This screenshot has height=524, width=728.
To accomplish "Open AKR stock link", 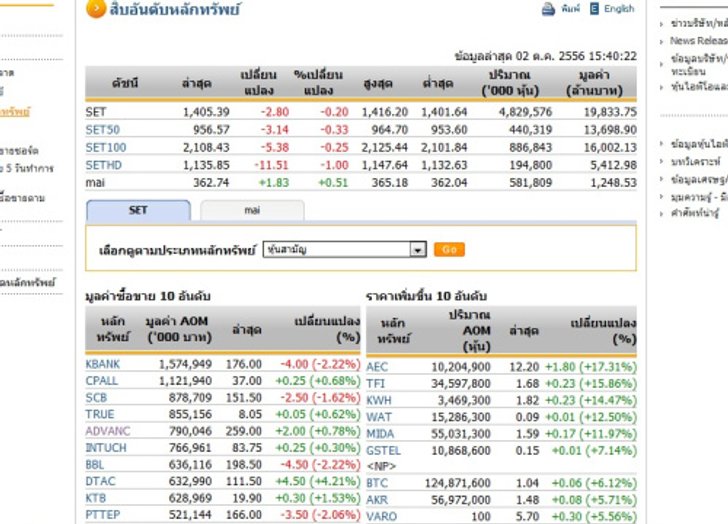I will [x=377, y=499].
